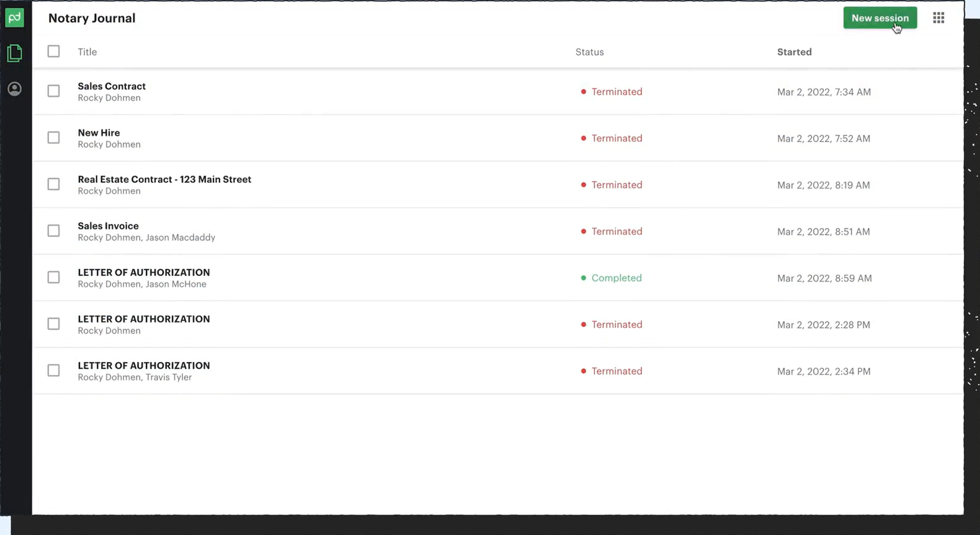Viewport: 980px width, 535px height.
Task: Open Real Estate Contract - 123 Main Street
Action: pos(164,179)
